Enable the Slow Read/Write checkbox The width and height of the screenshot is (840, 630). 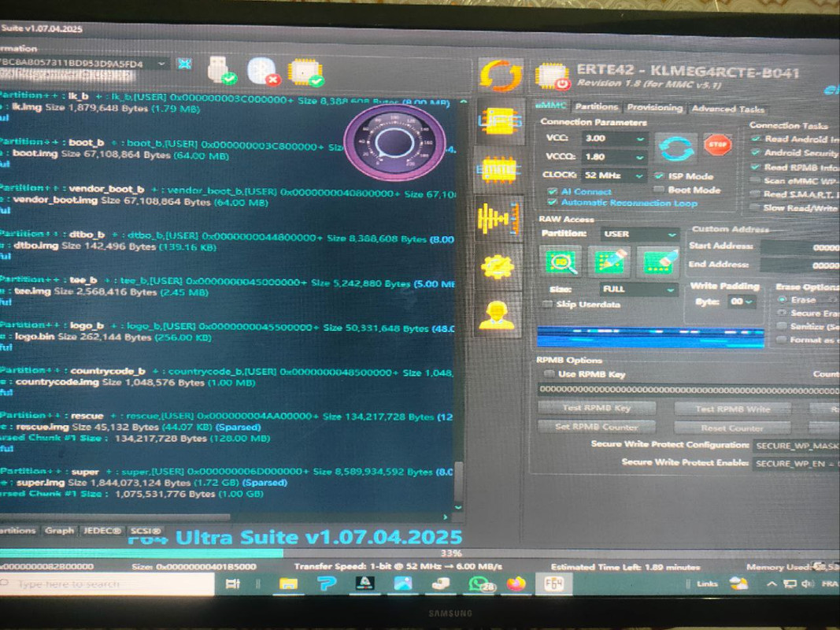tap(755, 208)
